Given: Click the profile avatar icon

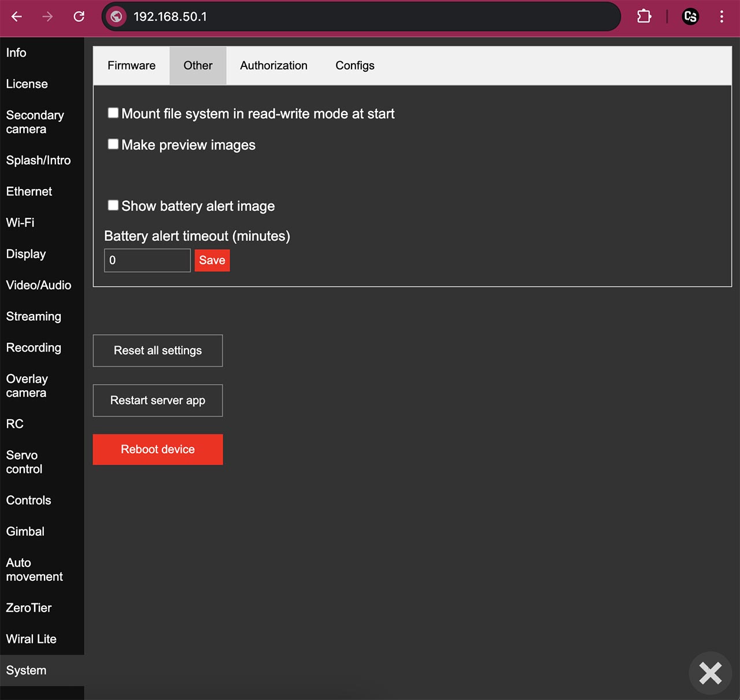Looking at the screenshot, I should [690, 17].
